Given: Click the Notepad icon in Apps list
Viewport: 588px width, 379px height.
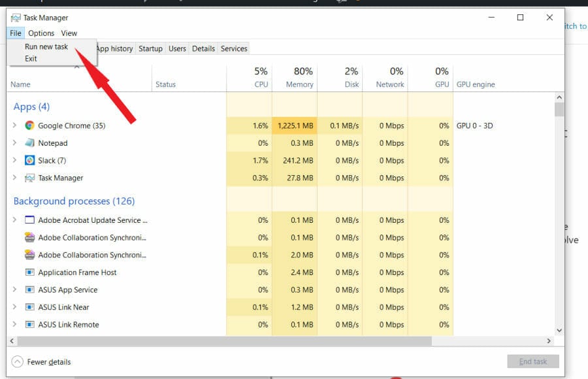Looking at the screenshot, I should point(29,143).
